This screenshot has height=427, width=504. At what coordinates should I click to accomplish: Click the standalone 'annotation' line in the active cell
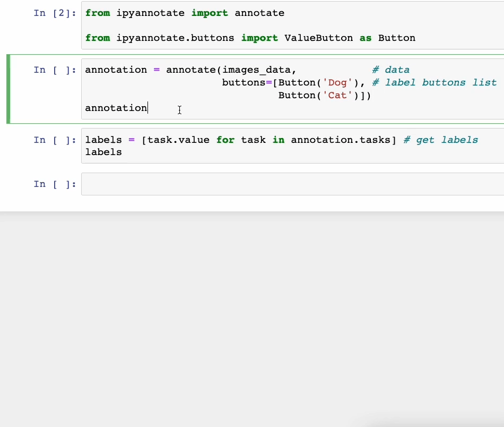pos(116,108)
